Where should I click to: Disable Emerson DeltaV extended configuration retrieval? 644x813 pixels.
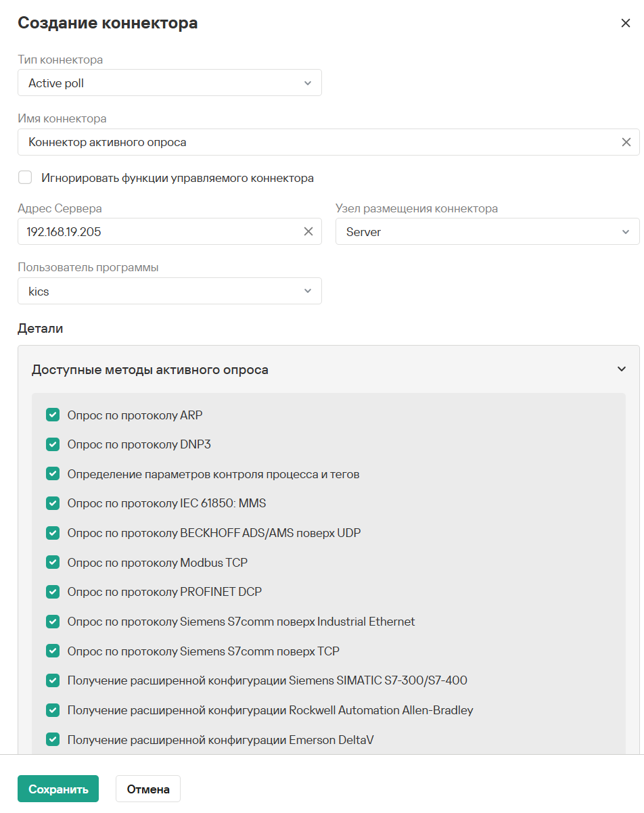tap(53, 739)
